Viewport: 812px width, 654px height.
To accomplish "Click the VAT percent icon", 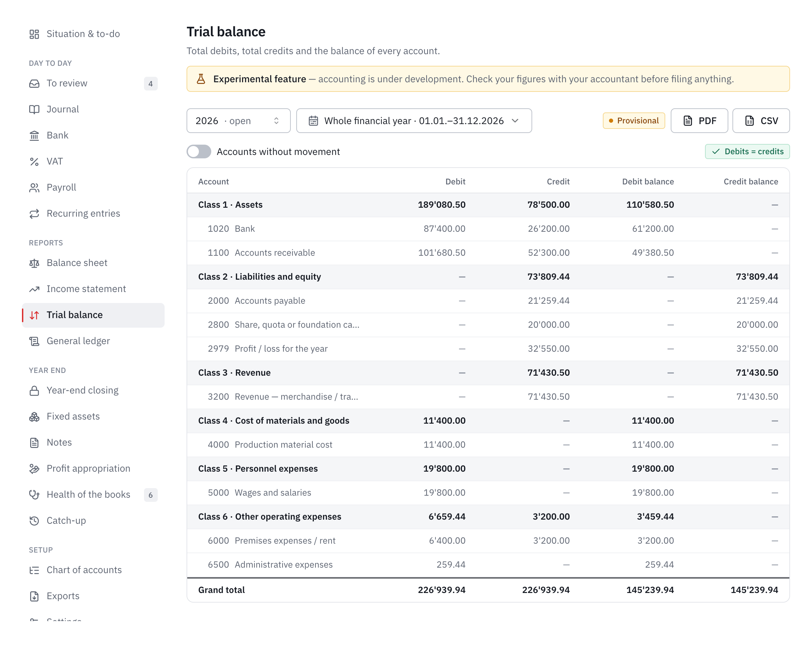I will pyautogui.click(x=34, y=161).
